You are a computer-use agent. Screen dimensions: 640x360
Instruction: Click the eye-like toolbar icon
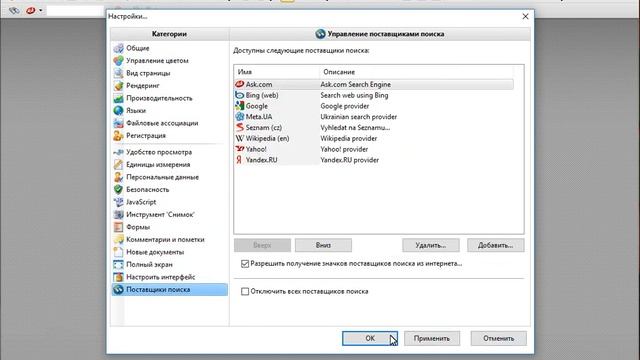[14, 11]
